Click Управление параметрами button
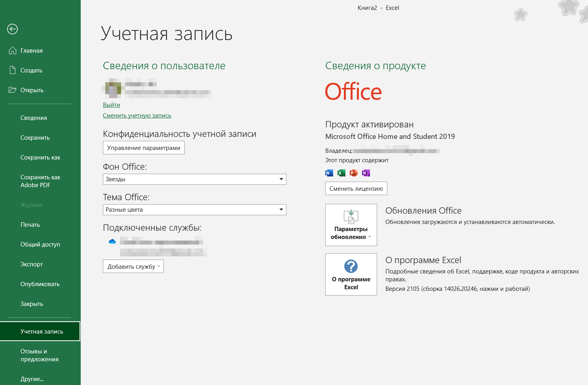 click(x=144, y=148)
